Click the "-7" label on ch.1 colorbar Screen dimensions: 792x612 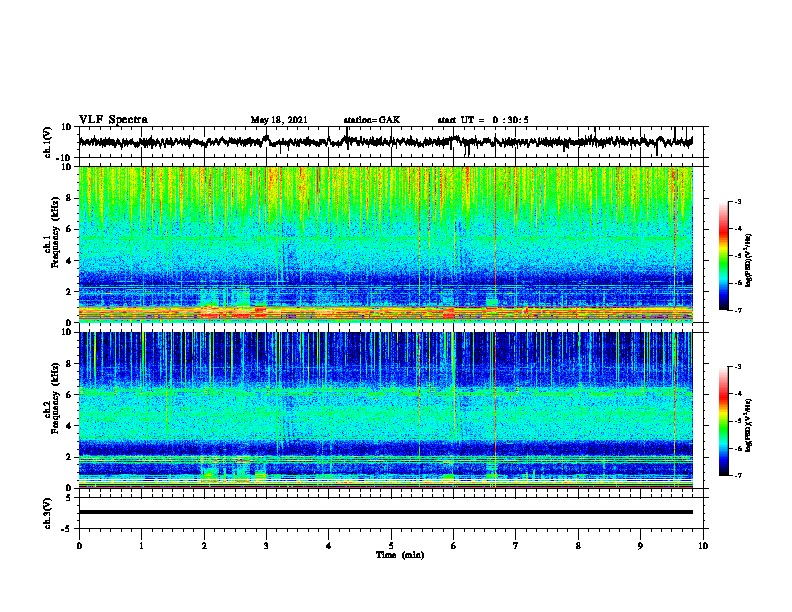pos(737,310)
